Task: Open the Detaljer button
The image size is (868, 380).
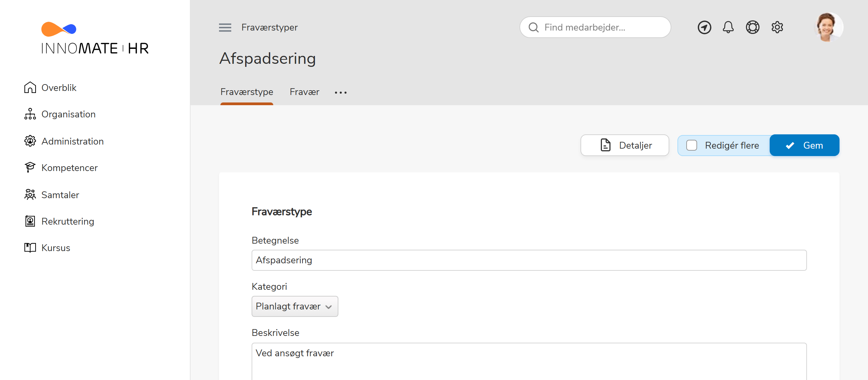Action: 625,145
